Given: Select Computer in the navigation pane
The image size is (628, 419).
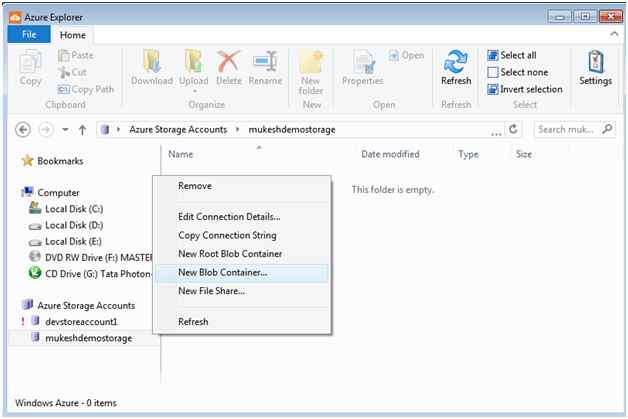Looking at the screenshot, I should (x=50, y=193).
